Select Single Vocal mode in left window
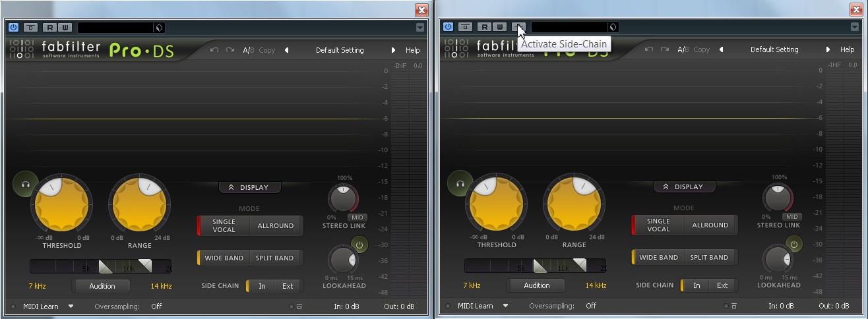The width and height of the screenshot is (868, 319). (x=224, y=225)
